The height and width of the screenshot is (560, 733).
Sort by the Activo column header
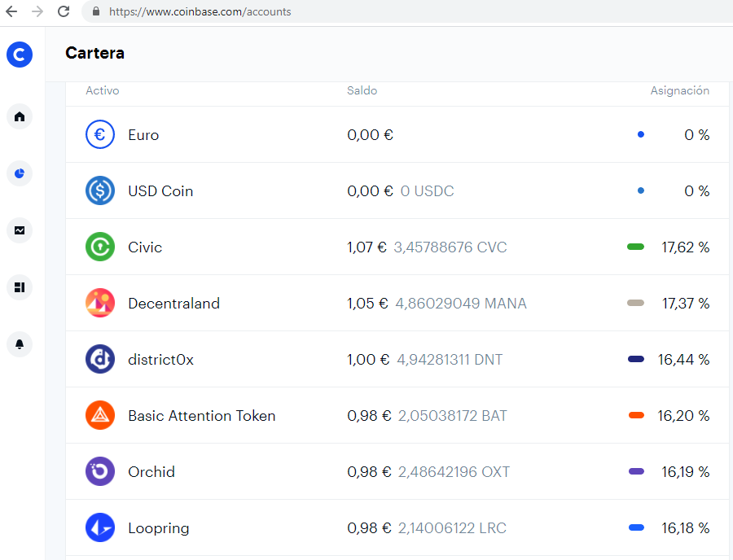[103, 90]
